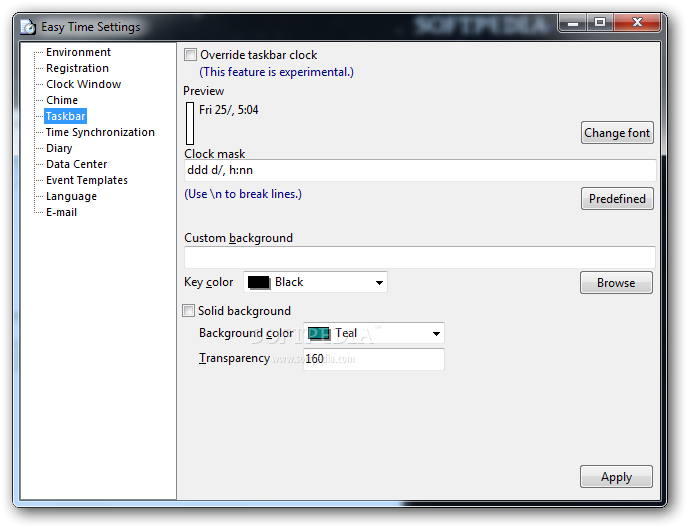Open Data Center settings

point(76,164)
